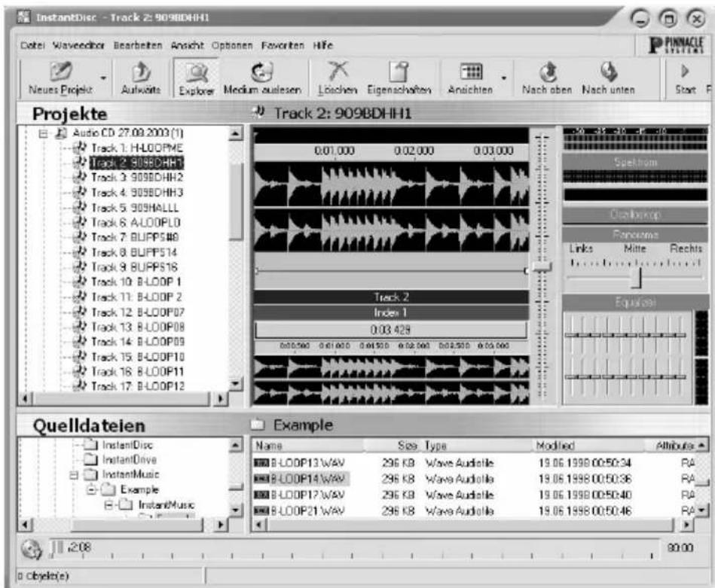Screen dimensions: 715x588
Task: Select Track 6: A-LOOPLO
Action: 136,222
